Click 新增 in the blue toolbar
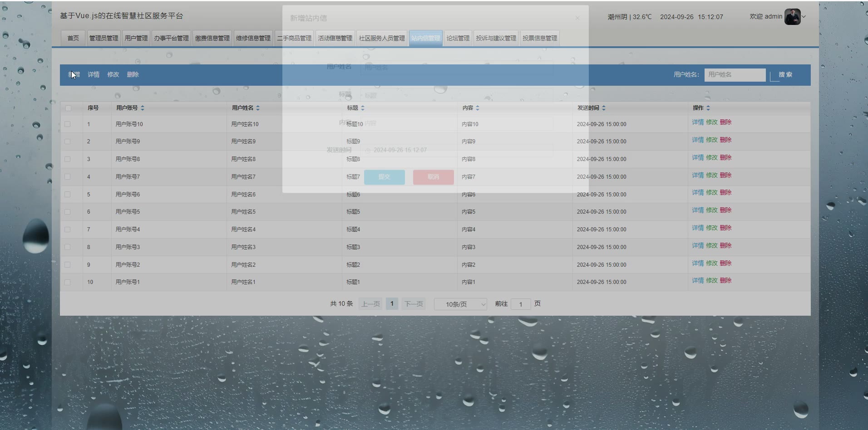Image resolution: width=868 pixels, height=430 pixels. pos(74,74)
